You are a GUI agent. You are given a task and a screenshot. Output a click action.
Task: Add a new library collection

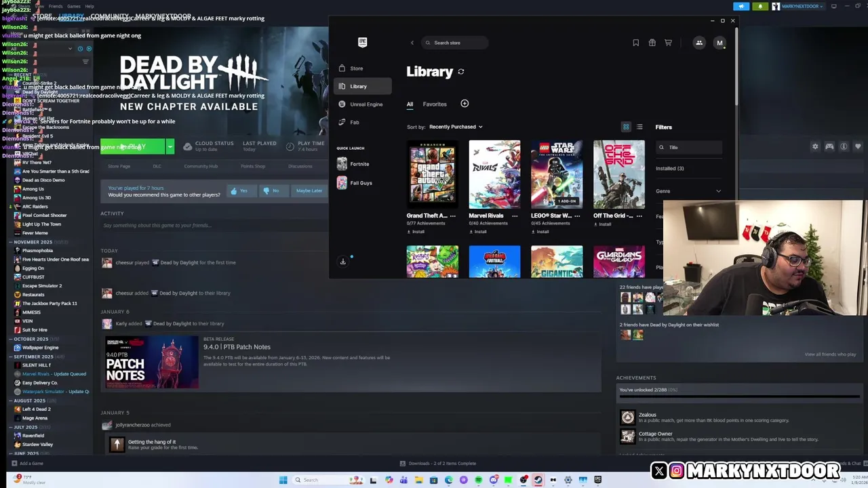click(x=465, y=104)
